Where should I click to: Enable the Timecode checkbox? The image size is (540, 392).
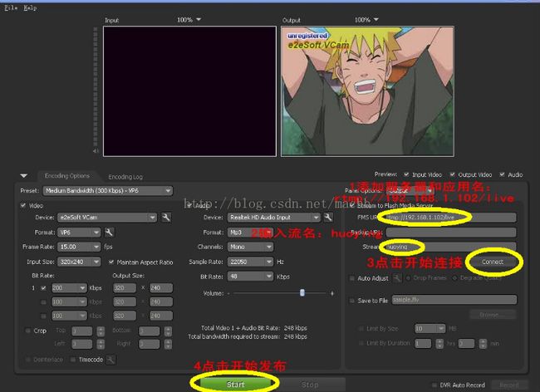click(72, 360)
